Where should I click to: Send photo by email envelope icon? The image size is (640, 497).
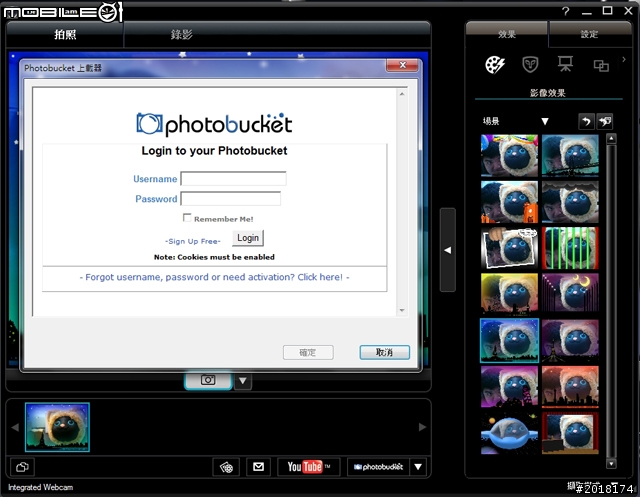[x=258, y=467]
